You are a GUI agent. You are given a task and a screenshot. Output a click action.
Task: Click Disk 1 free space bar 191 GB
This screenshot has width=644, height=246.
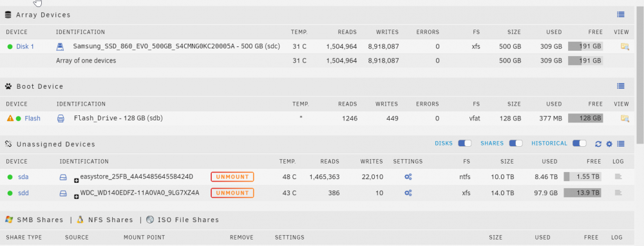(585, 46)
